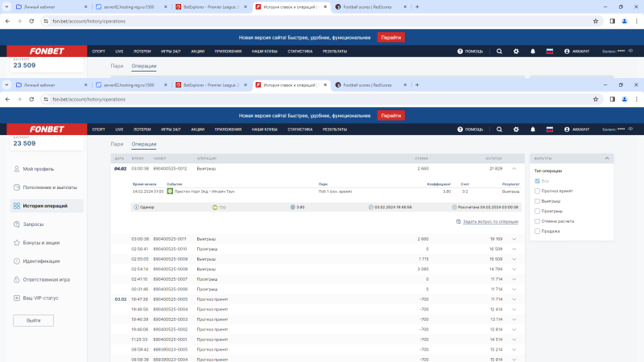Click the wallet icon for Пополнение и выплаты
Screen dimensions: 644x362
17,187
